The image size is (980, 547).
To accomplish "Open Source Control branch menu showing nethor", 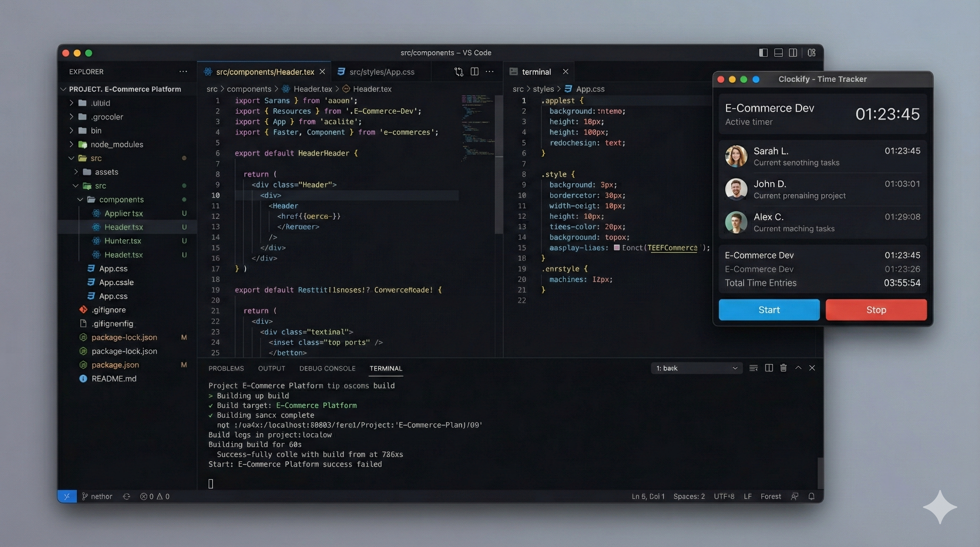I will [x=97, y=496].
